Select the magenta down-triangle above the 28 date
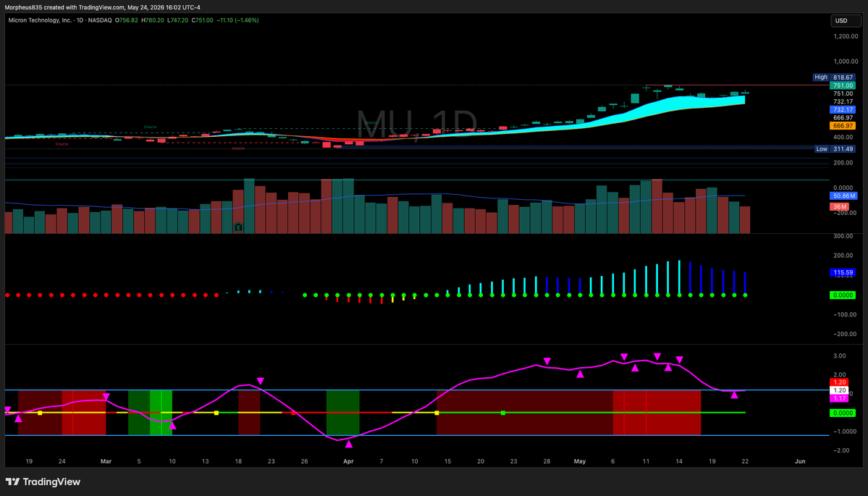The height and width of the screenshot is (496, 868). tap(547, 361)
